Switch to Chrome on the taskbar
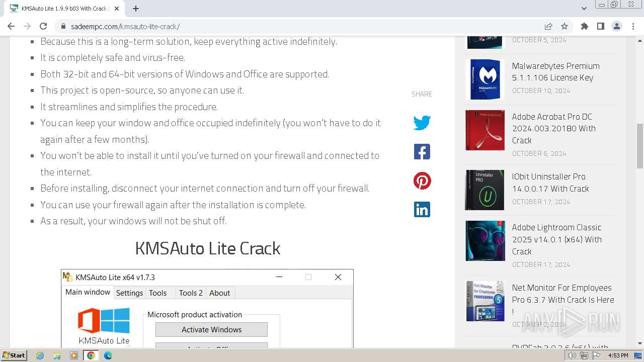 tap(91, 355)
